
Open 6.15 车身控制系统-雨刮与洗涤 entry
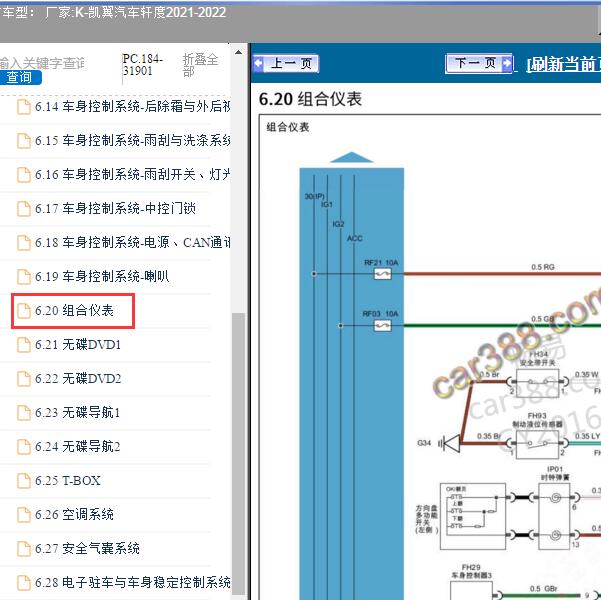click(133, 140)
